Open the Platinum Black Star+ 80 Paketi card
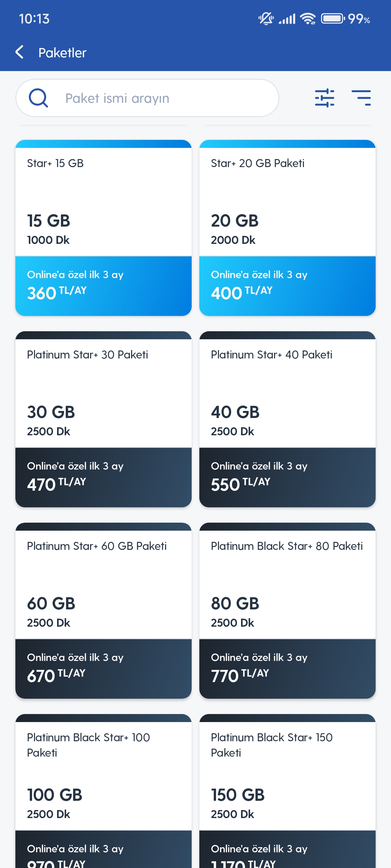391x868 pixels. tap(287, 611)
